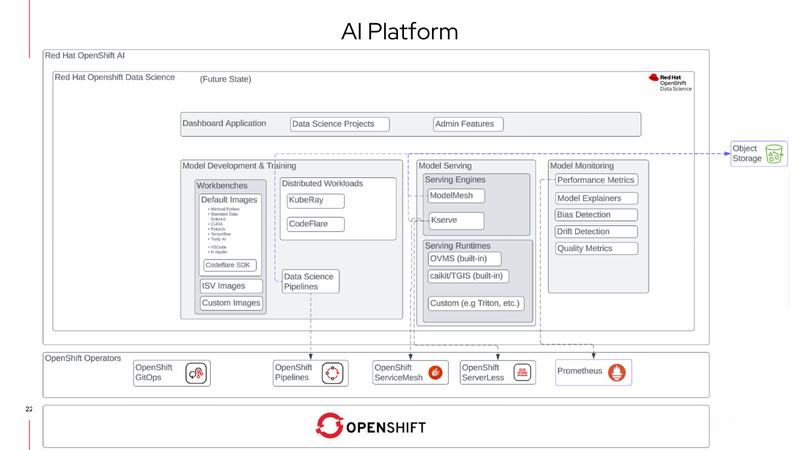
Task: Click the AI Platform slide title
Action: coord(399,32)
